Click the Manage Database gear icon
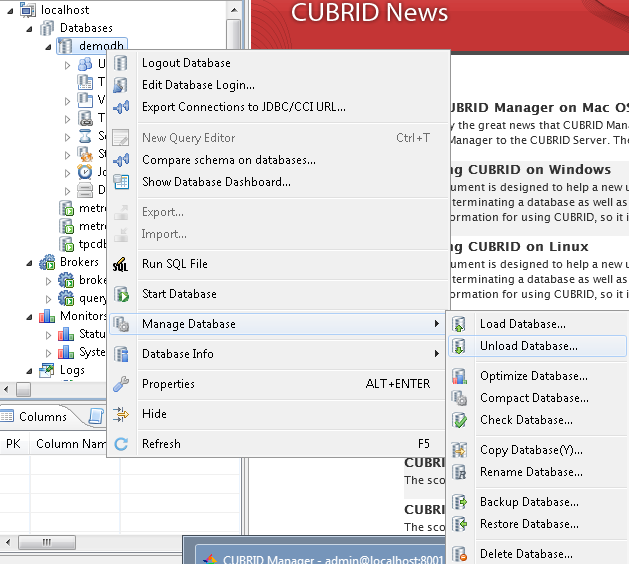Viewport: 629px width, 564px height. (121, 324)
